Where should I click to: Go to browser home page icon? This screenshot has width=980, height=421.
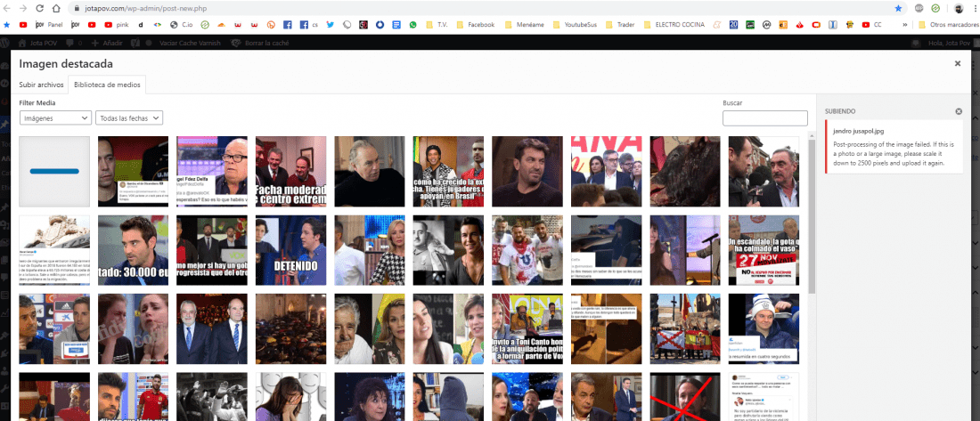point(56,8)
